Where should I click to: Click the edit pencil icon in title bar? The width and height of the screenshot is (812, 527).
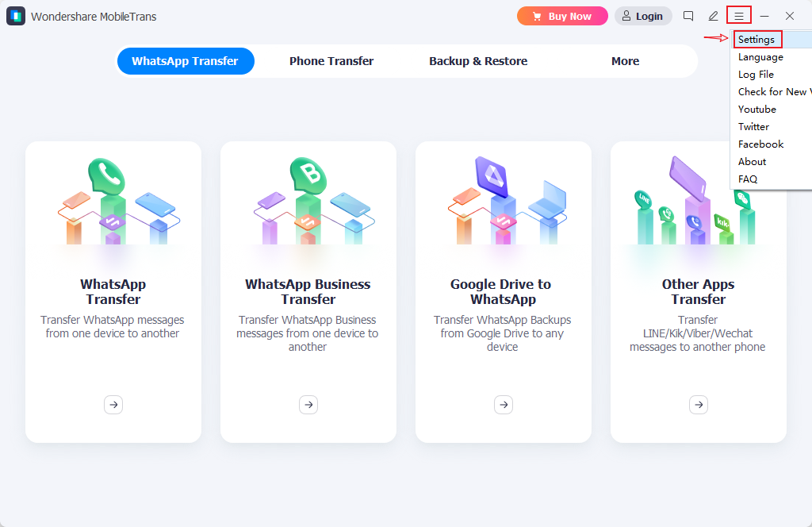point(714,16)
